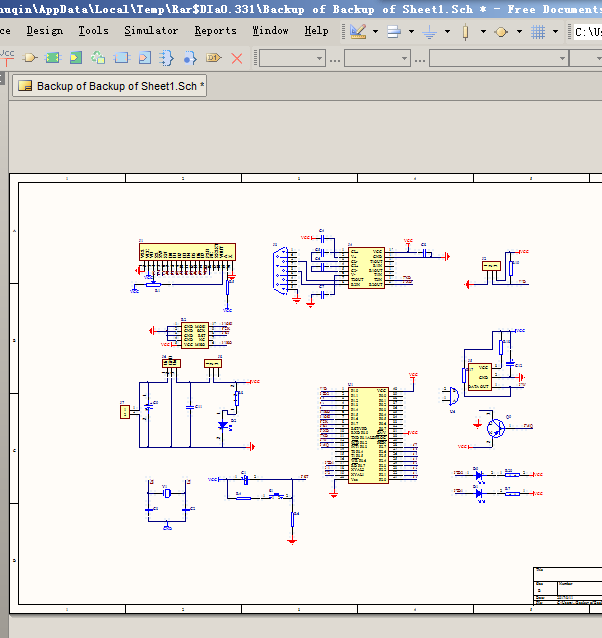
Task: Expand the Simulation Sources dropdown arrow
Action: 519,31
